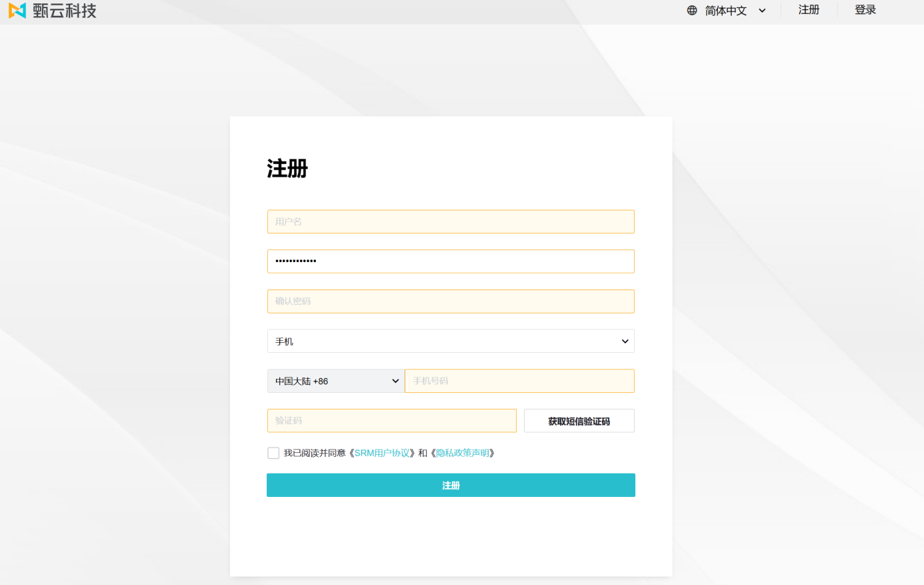
Task: Expand the 手机 registration type dropdown
Action: 451,341
